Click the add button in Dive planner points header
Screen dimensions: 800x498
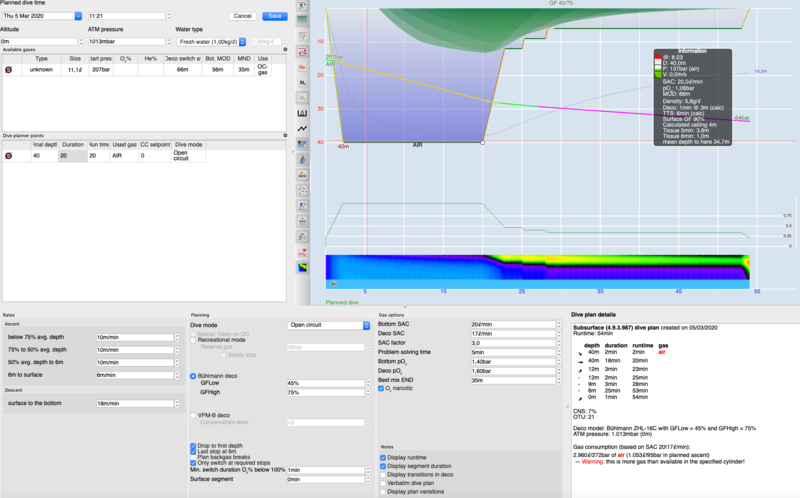coord(285,133)
